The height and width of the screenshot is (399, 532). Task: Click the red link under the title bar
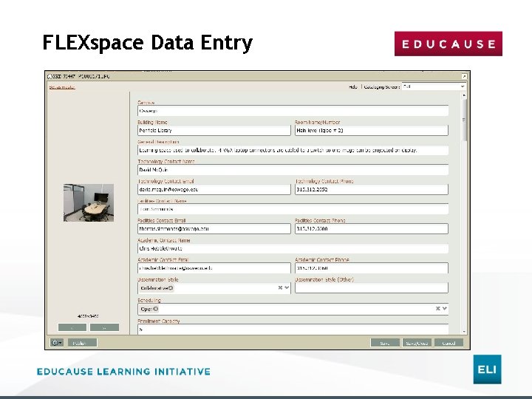[62, 87]
